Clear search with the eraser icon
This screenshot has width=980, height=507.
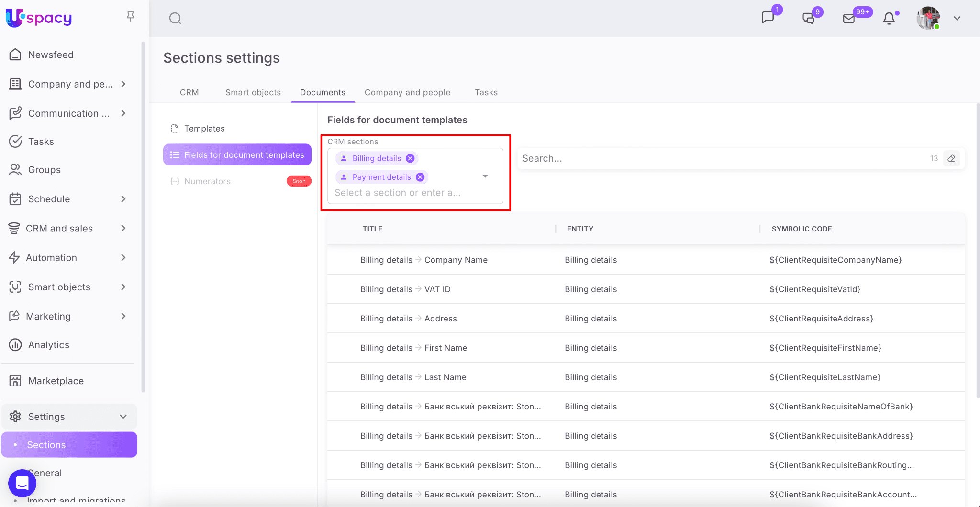[951, 158]
